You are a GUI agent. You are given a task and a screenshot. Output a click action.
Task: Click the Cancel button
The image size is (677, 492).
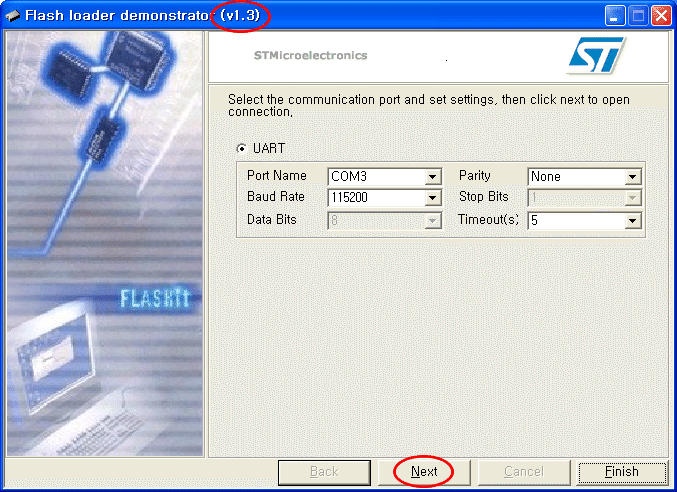524,472
